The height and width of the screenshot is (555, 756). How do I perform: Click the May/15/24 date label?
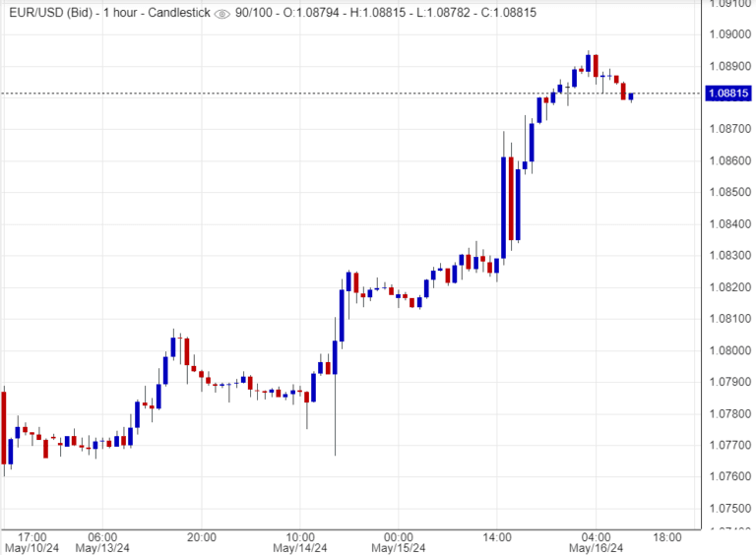click(398, 548)
